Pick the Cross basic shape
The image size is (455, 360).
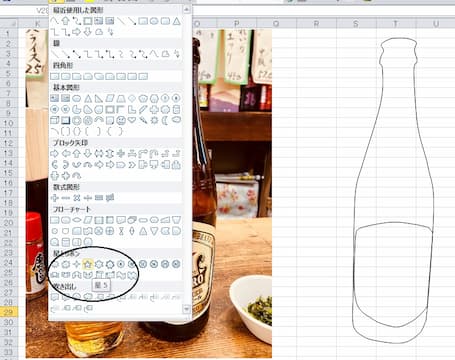[154, 109]
